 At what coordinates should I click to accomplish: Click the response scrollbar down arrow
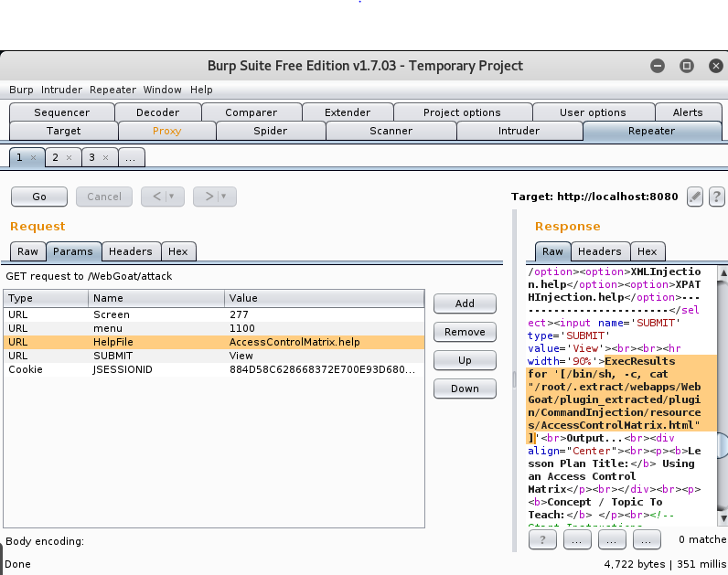pos(723,517)
